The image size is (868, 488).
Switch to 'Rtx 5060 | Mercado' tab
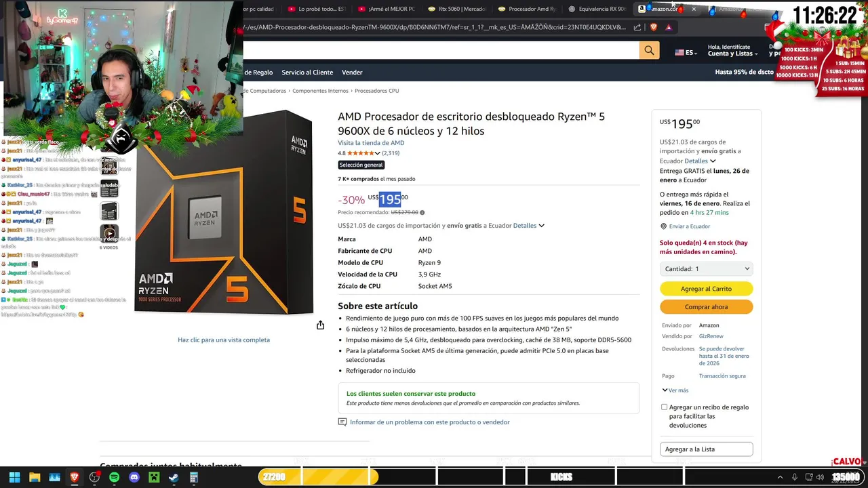pos(458,9)
